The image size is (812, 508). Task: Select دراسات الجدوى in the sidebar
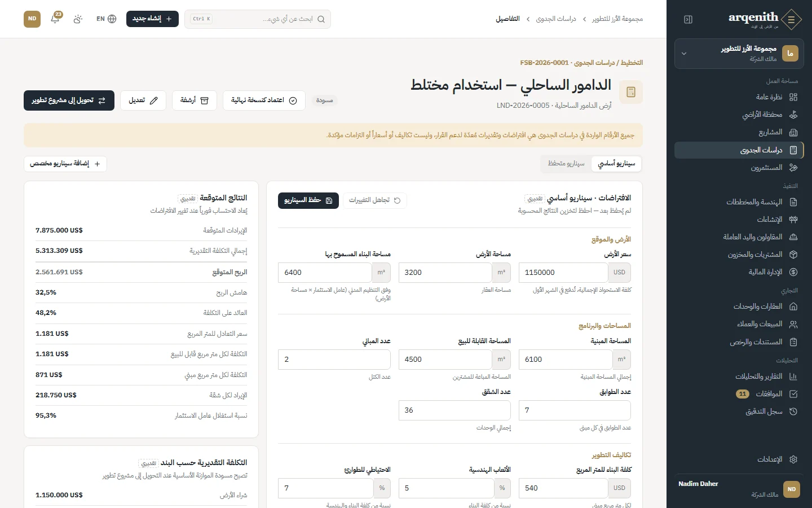pos(739,150)
